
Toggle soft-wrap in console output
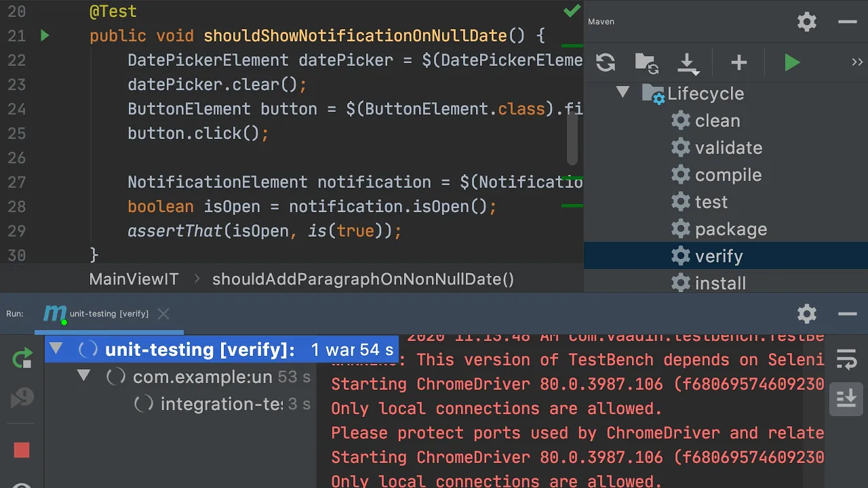click(846, 359)
